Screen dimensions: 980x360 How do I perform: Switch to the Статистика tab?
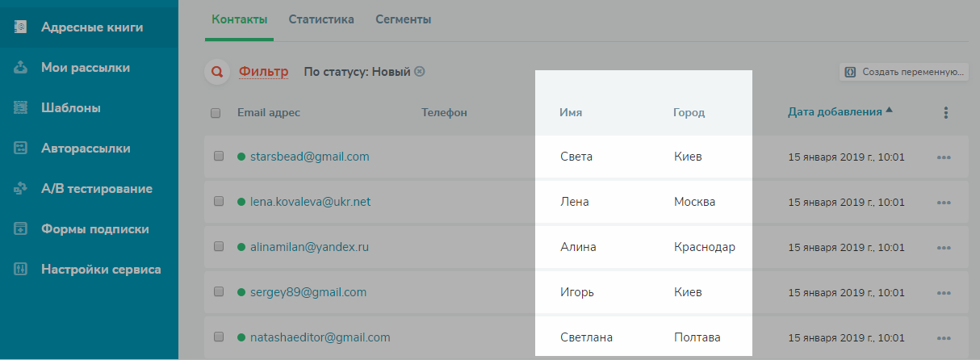[321, 19]
